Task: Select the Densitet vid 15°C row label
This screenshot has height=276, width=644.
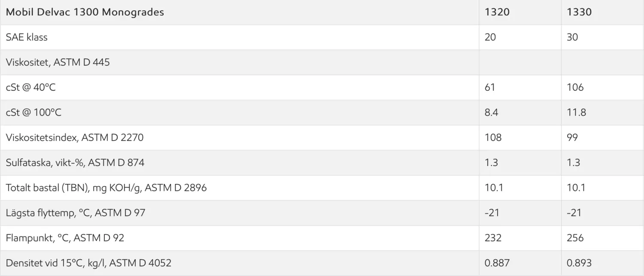Action: click(x=88, y=263)
